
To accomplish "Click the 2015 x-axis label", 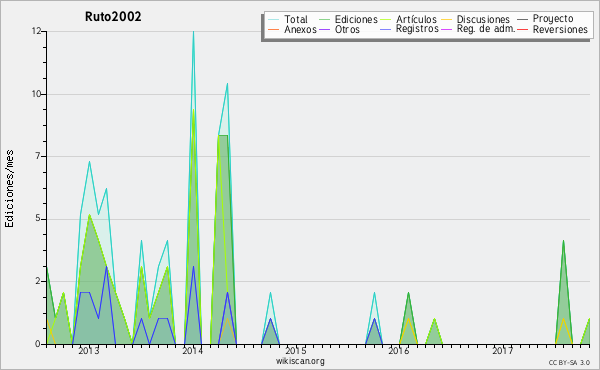I will (295, 350).
